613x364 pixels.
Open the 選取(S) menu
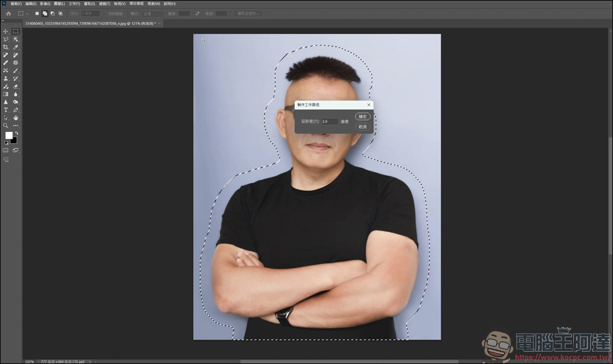(89, 4)
